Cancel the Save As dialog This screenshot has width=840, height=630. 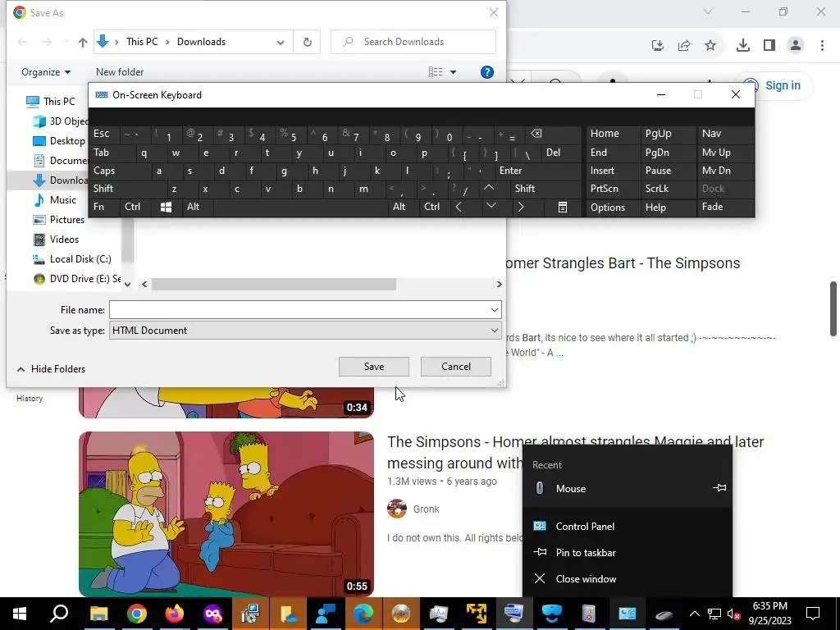(x=456, y=367)
